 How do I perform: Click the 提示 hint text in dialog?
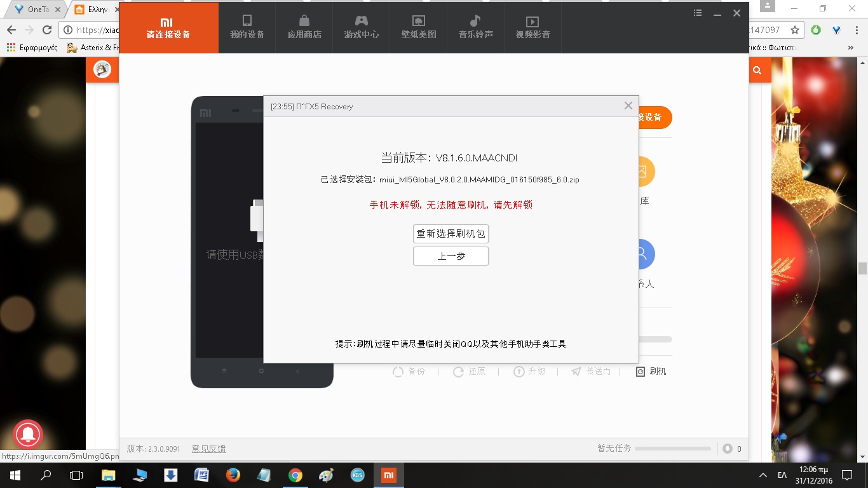(451, 344)
